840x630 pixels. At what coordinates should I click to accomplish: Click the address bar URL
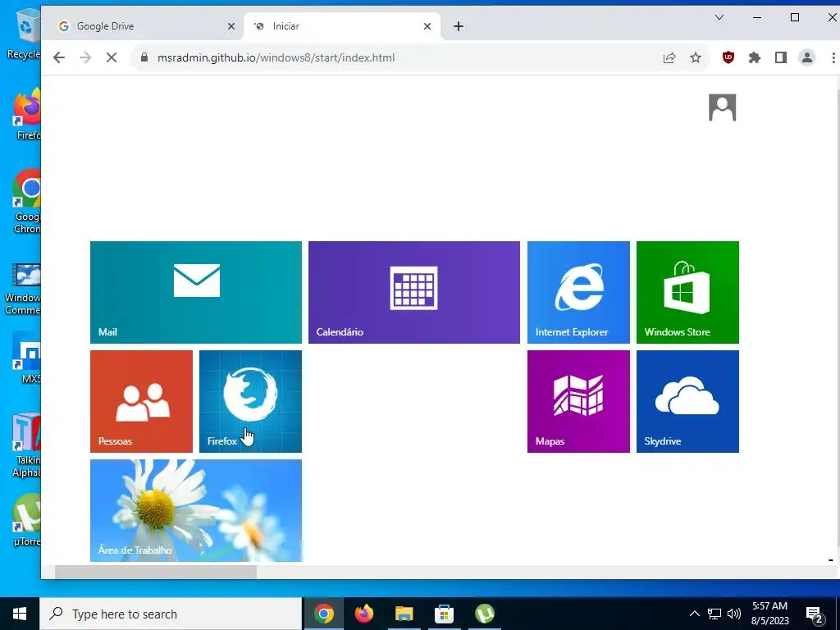(276, 58)
